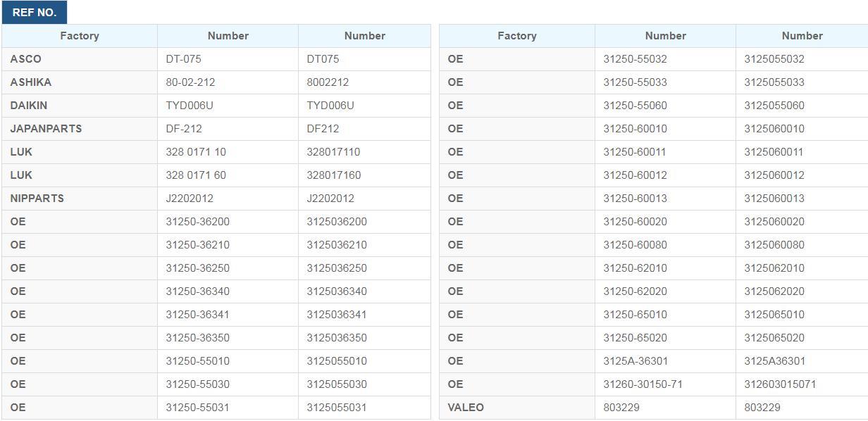Screen dimensions: 868x421
Task: Select compact number 3125060080
Action: click(774, 245)
